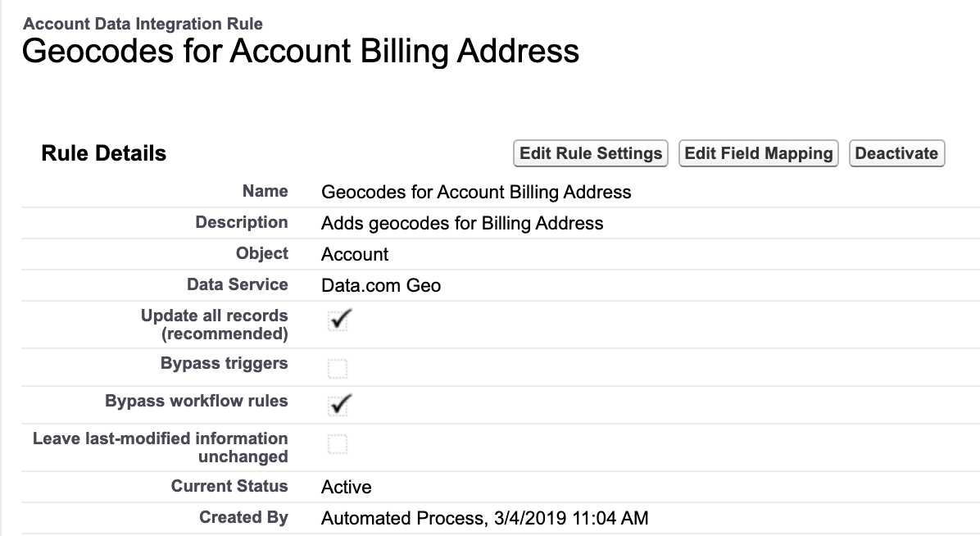The height and width of the screenshot is (536, 980).
Task: Click the Account Data Integration Rule breadcrumb text
Action: pyautogui.click(x=143, y=25)
